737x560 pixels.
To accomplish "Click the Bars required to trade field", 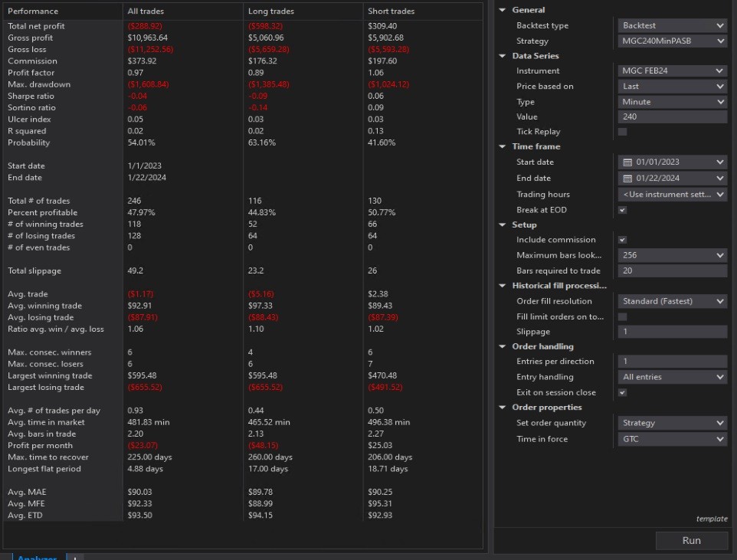I will click(672, 270).
